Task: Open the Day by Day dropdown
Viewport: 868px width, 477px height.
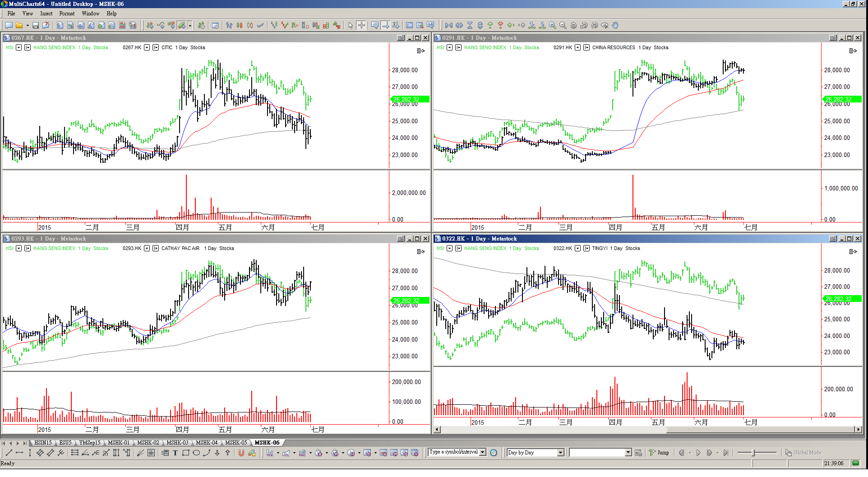Action: [x=560, y=453]
